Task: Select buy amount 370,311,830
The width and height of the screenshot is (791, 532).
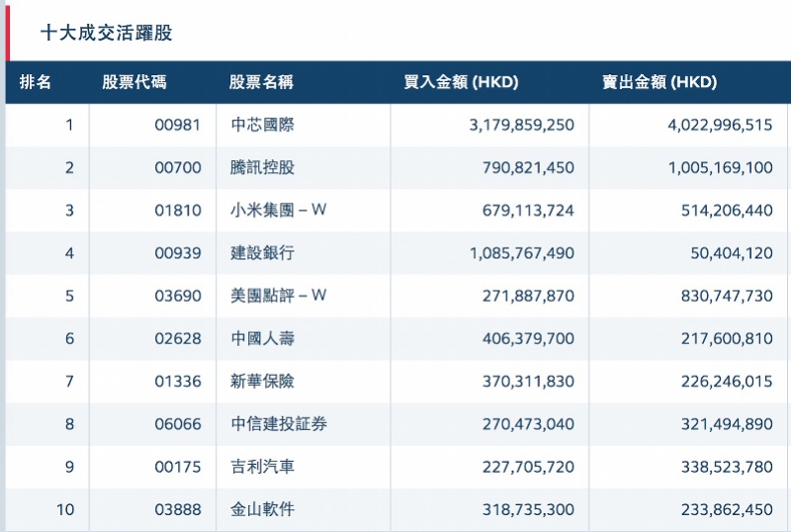Action: 528,382
